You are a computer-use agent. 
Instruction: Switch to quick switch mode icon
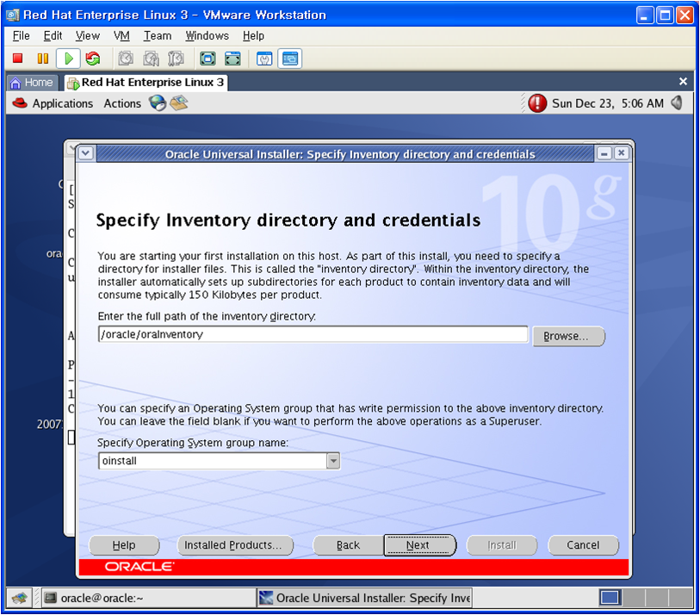click(x=232, y=59)
